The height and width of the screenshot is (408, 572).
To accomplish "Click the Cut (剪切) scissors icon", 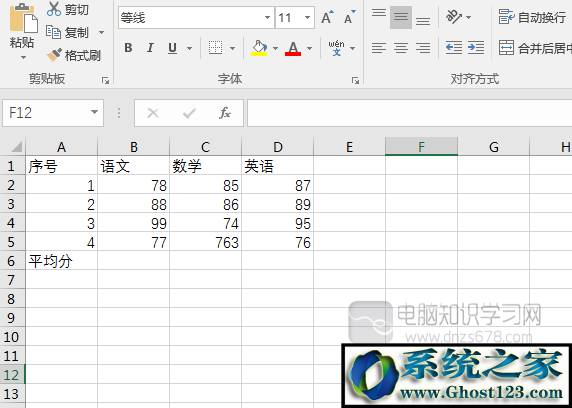I will pyautogui.click(x=54, y=9).
